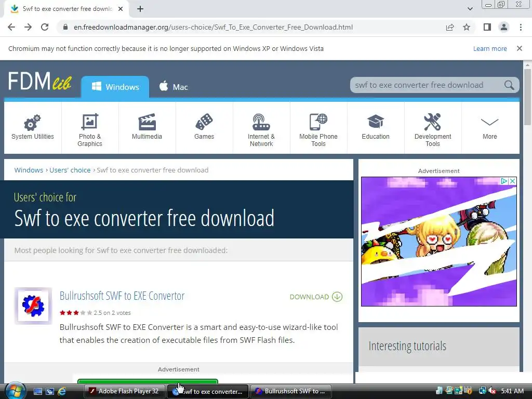
Task: Switch to Adobe Flash Player 32 taskbar window
Action: point(124,391)
